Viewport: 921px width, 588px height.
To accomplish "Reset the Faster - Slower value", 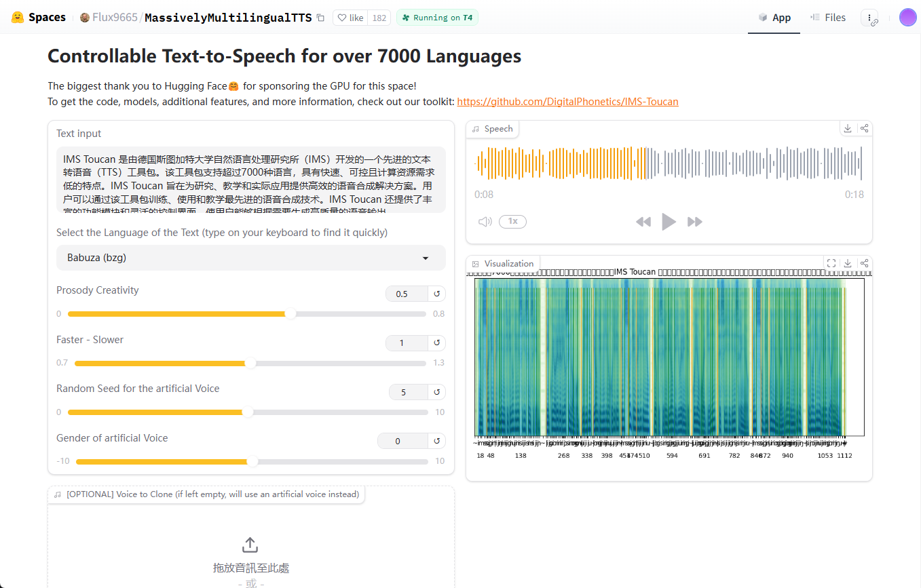I will 437,343.
